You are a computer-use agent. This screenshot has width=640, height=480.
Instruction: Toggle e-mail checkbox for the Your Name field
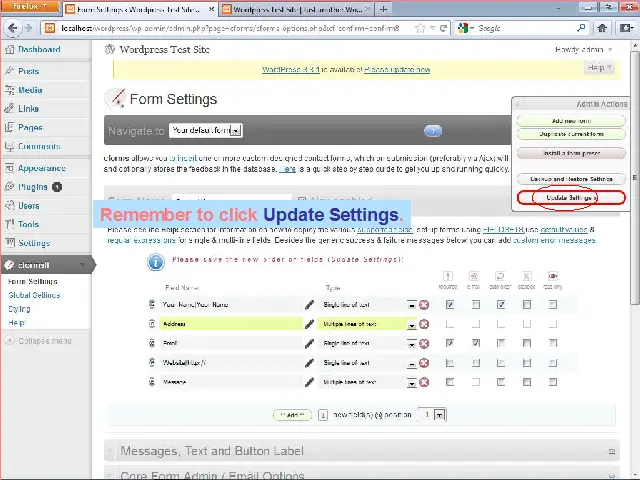476,304
